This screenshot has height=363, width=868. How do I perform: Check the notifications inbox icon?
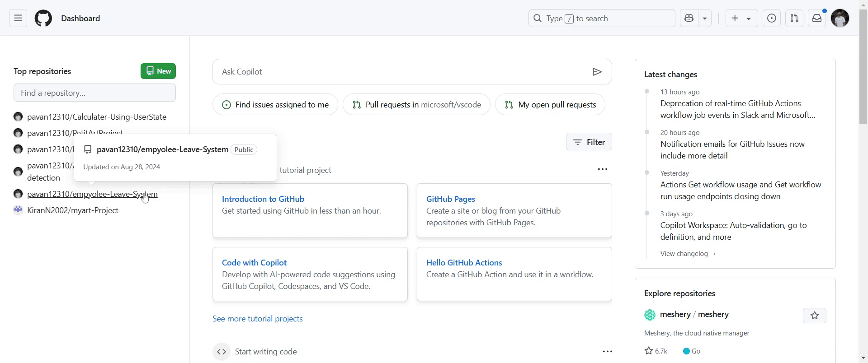tap(817, 19)
